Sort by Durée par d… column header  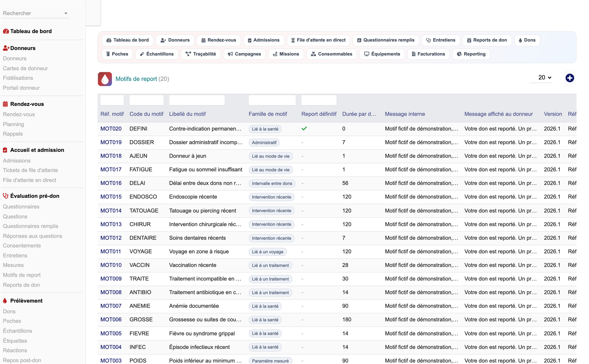(359, 114)
